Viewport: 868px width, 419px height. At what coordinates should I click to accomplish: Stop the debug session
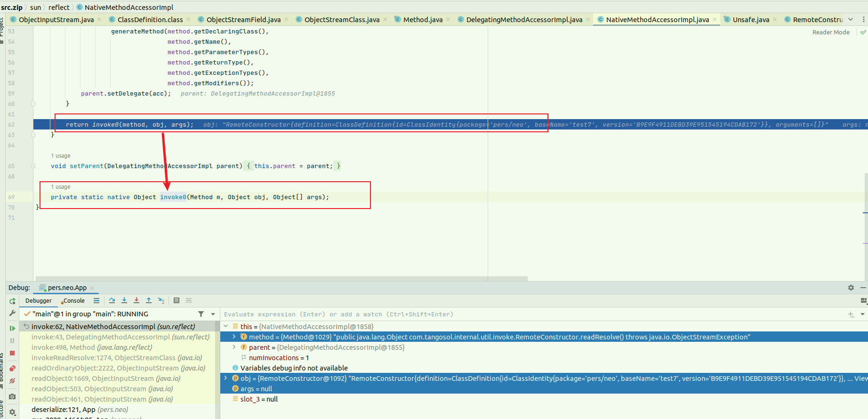pyautogui.click(x=12, y=353)
